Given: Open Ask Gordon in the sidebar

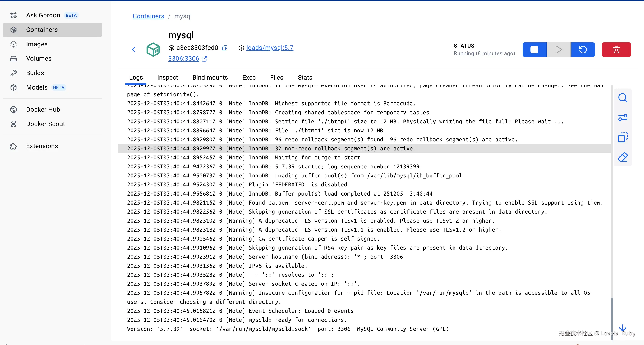Looking at the screenshot, I should 43,15.
